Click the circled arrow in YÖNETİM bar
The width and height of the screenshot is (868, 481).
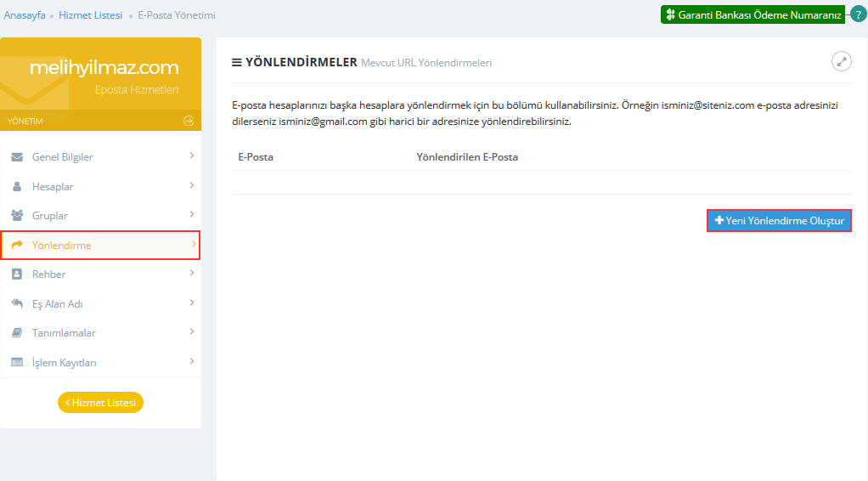click(189, 121)
